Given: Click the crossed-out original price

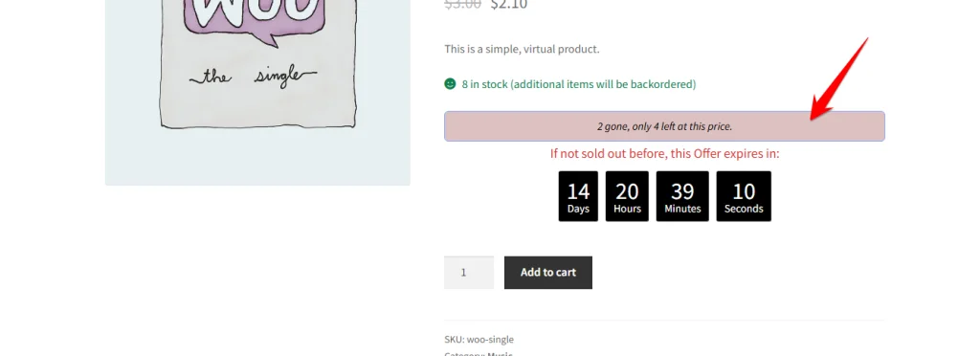Looking at the screenshot, I should coord(462,5).
